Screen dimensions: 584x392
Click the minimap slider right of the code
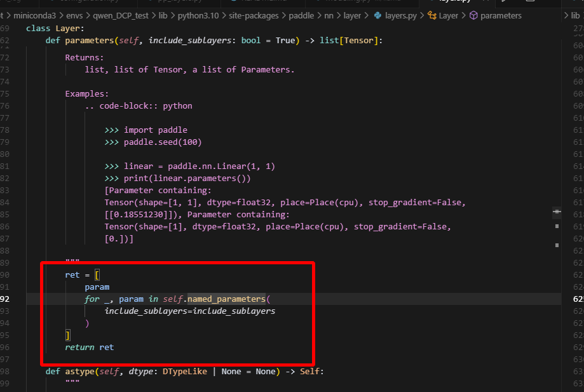pos(557,211)
